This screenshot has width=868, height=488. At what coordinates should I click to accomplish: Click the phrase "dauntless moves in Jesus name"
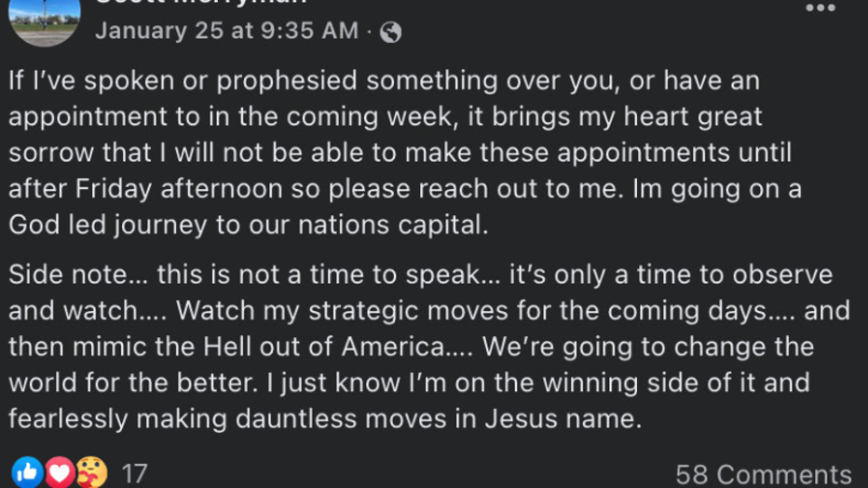438,419
